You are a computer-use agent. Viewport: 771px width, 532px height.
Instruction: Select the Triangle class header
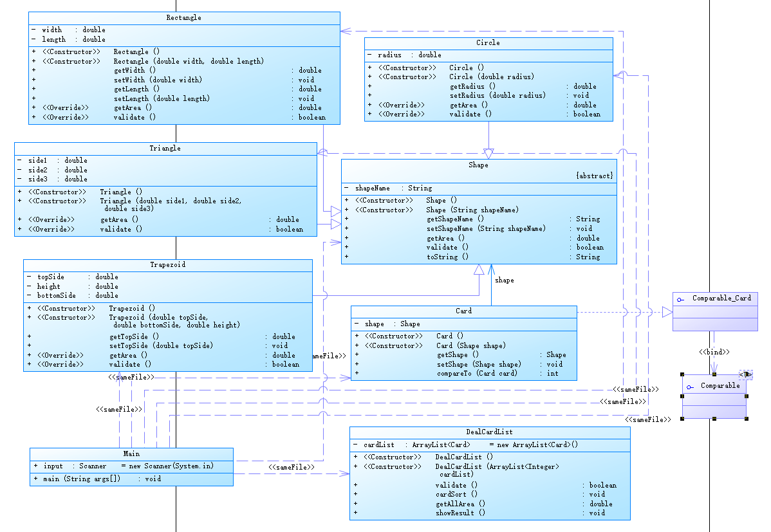(165, 149)
